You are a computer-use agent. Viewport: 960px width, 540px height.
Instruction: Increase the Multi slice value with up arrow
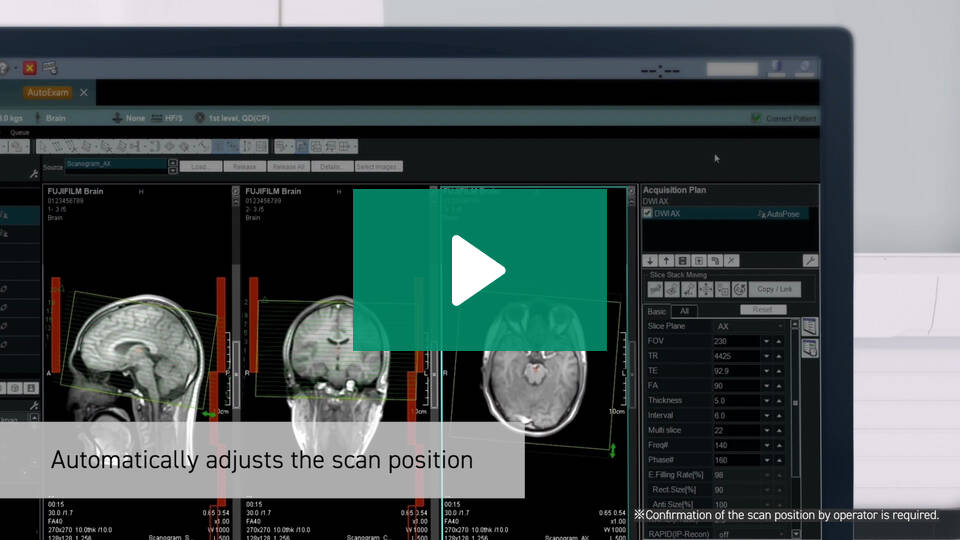coord(779,430)
